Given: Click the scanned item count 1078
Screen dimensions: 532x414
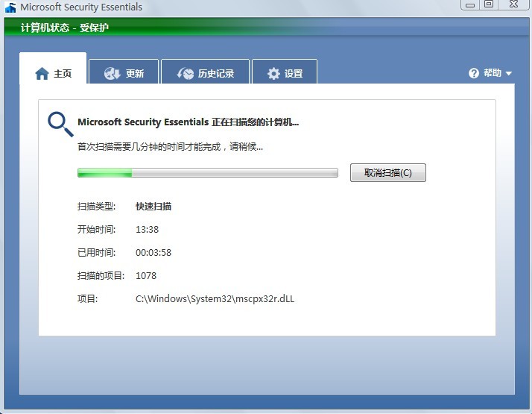Looking at the screenshot, I should pos(146,276).
